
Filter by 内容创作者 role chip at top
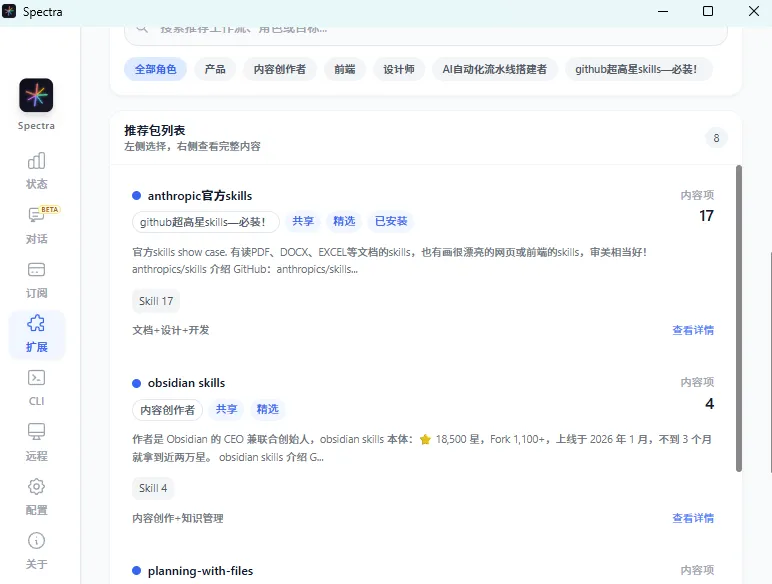(280, 69)
